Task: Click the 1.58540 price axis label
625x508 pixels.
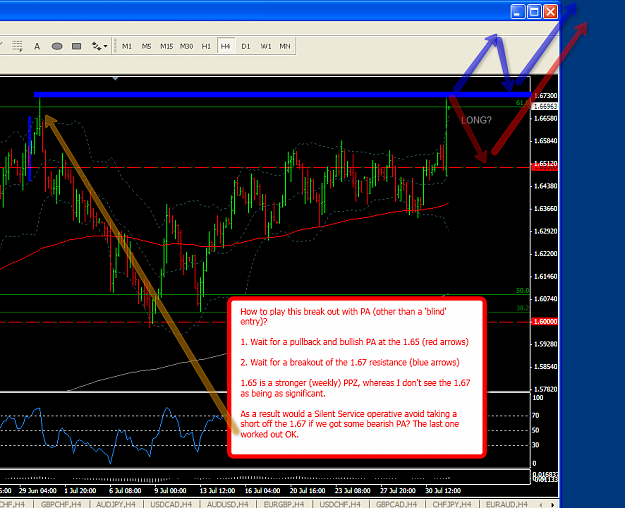Action: click(x=545, y=366)
